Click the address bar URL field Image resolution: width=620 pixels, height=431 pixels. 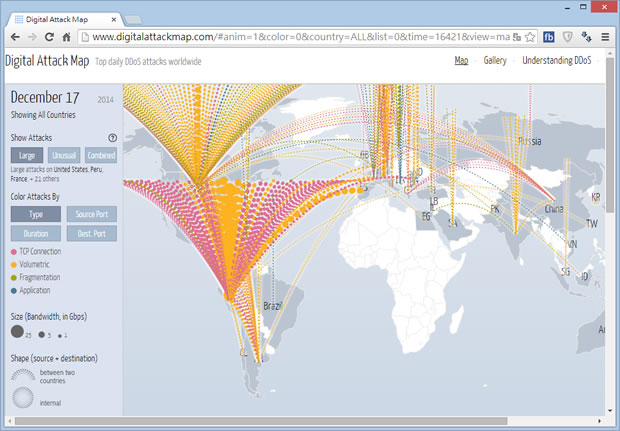pyautogui.click(x=300, y=37)
